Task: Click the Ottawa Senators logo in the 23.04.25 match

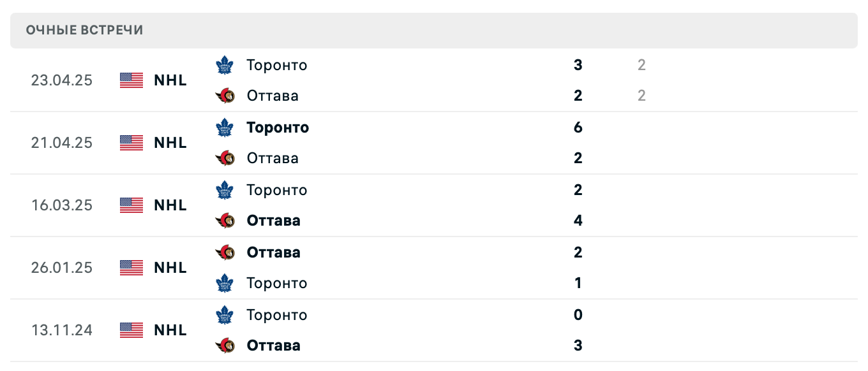Action: pos(225,95)
